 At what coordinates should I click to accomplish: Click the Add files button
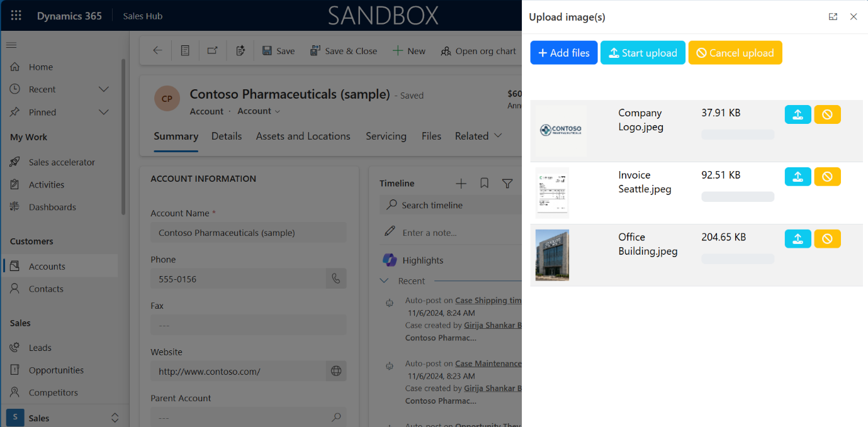click(564, 53)
